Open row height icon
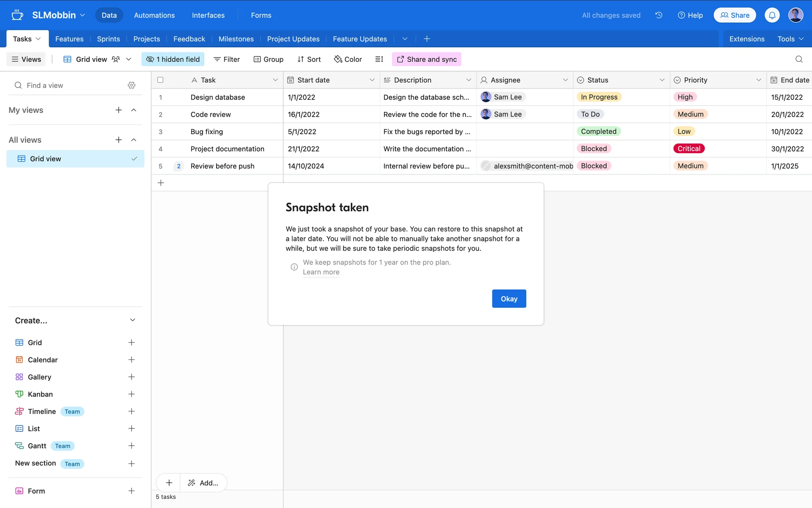 [379, 59]
